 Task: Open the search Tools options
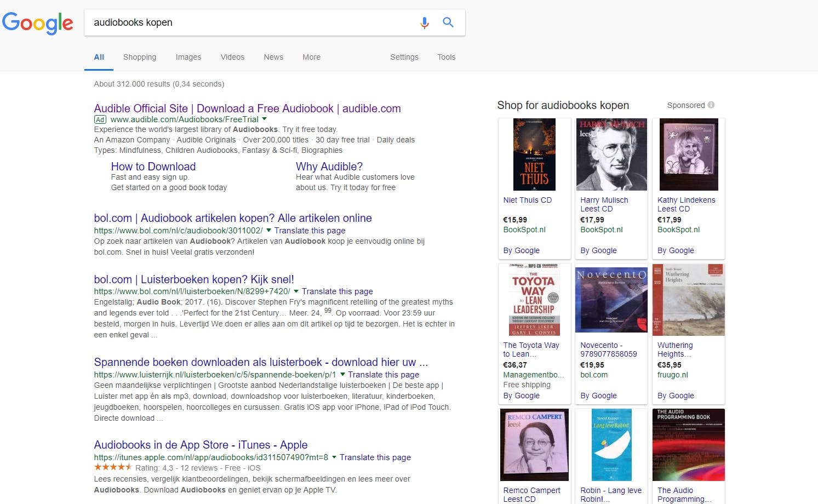coord(447,57)
